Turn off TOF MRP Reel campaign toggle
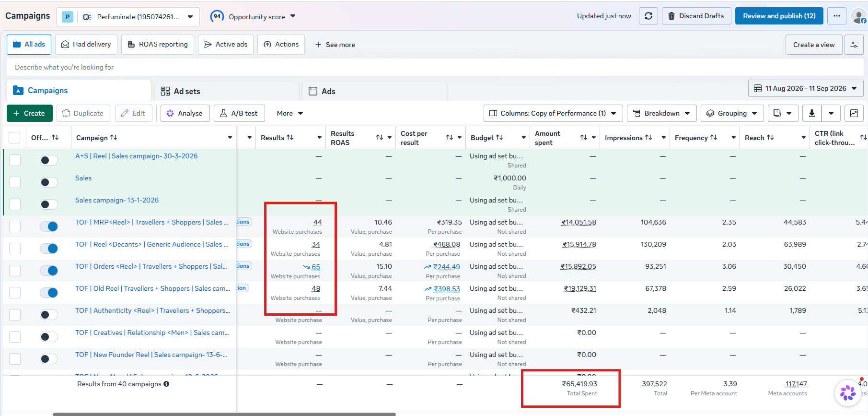868x416 pixels. pyautogui.click(x=49, y=226)
